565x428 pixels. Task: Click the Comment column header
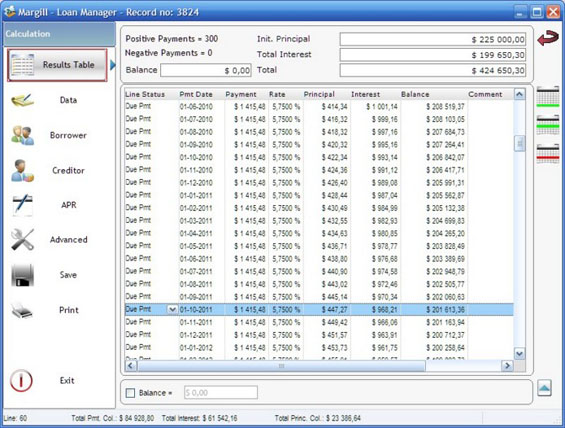coord(485,94)
